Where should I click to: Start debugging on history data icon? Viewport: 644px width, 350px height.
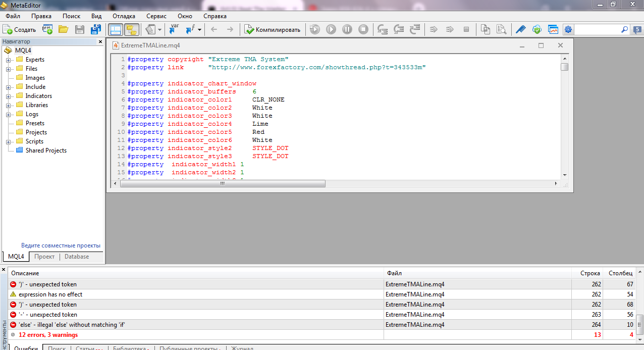point(314,29)
